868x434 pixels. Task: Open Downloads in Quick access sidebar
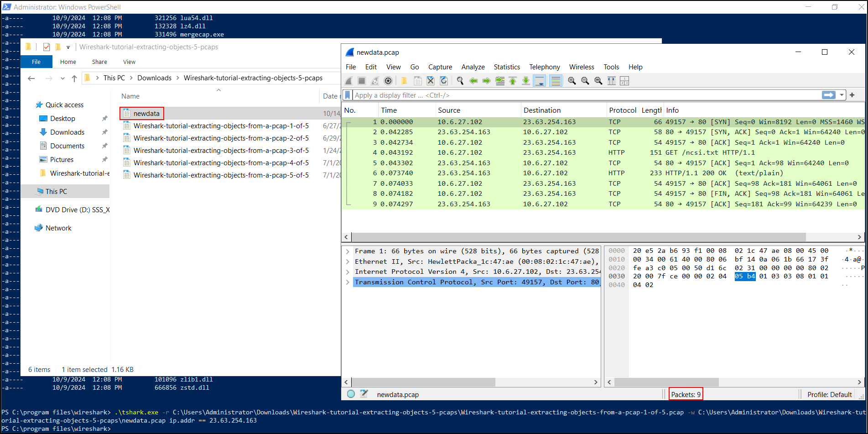pyautogui.click(x=67, y=132)
